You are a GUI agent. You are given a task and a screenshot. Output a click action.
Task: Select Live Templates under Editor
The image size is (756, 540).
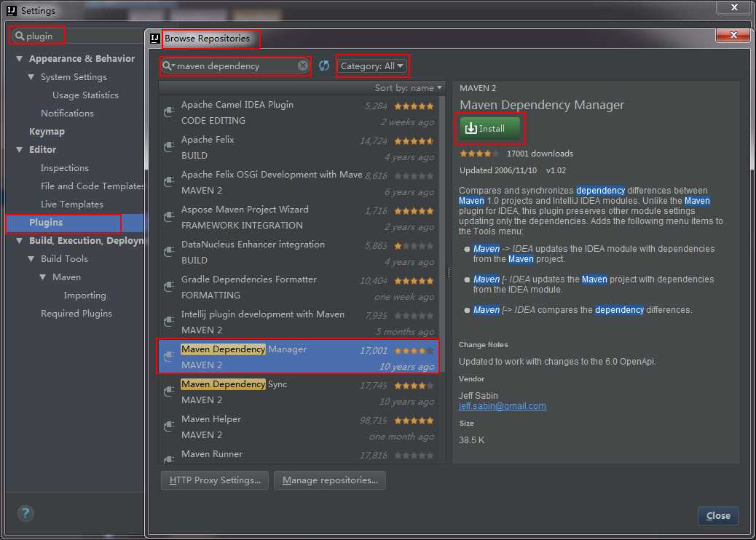72,205
